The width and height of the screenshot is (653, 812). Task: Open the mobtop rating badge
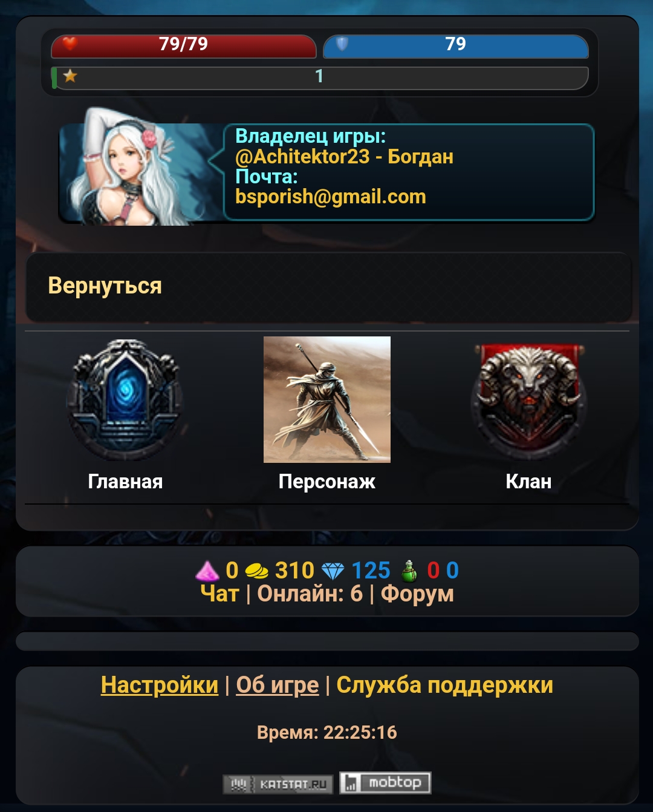tap(385, 783)
